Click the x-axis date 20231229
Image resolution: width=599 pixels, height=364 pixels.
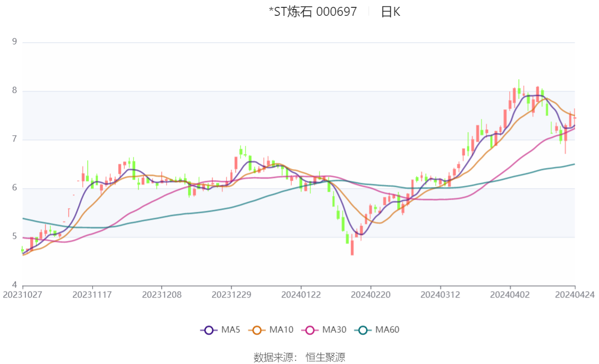(231, 295)
